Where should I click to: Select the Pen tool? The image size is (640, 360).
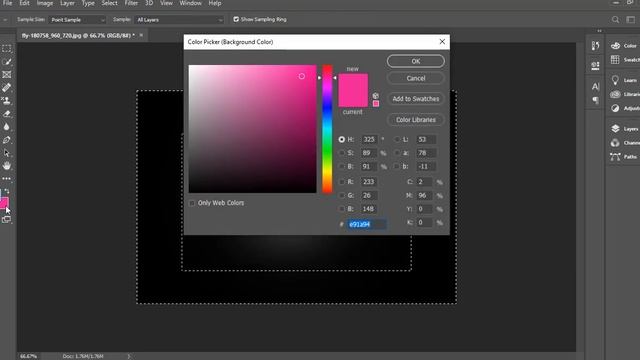pyautogui.click(x=7, y=140)
